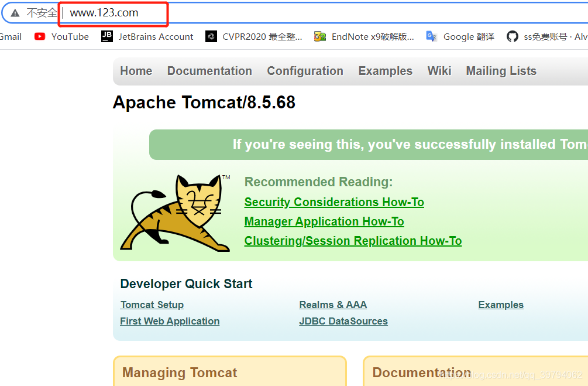Open the Wiki nav item

(439, 71)
